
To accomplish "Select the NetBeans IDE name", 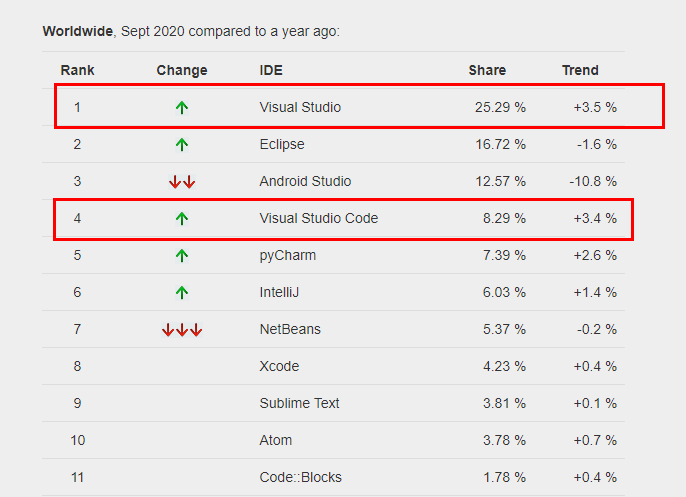I will coord(290,329).
